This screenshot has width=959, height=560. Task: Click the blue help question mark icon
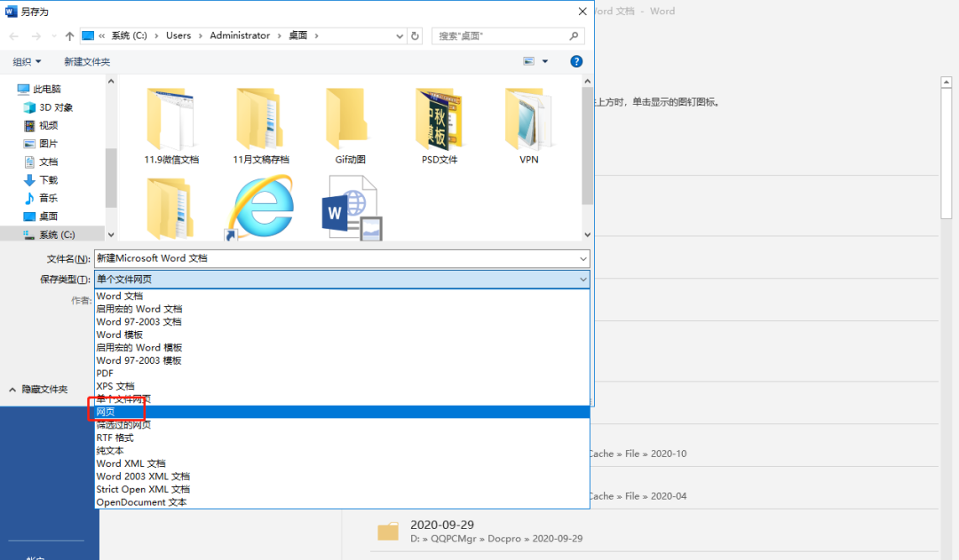[575, 61]
